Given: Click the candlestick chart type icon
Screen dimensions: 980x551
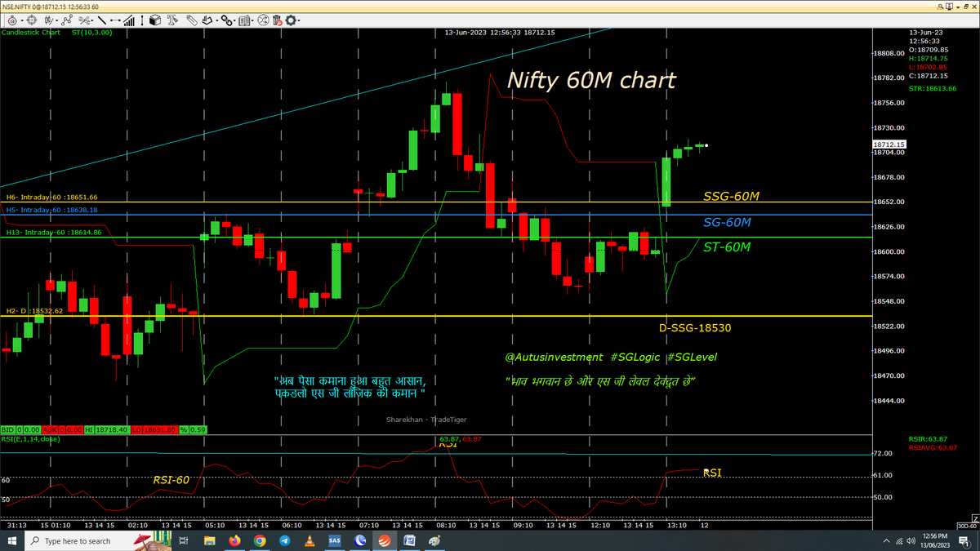Looking at the screenshot, I should pos(48,20).
